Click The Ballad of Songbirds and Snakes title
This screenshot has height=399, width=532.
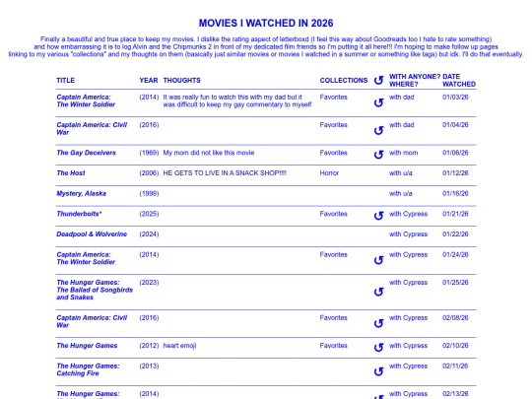pos(95,290)
